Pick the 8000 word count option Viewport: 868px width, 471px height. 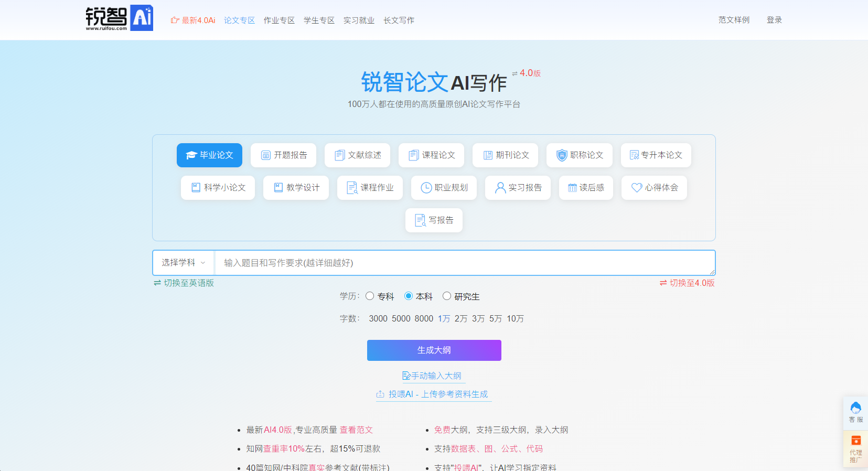[x=424, y=319]
